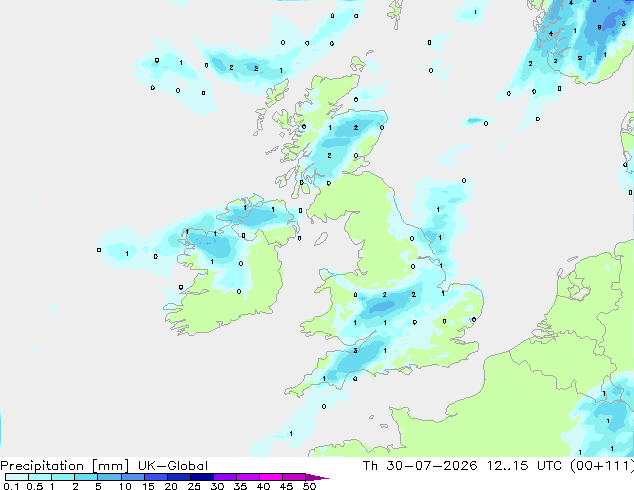This screenshot has width=634, height=490.
Task: Select the 30–35 mm purple legend box
Action: pos(224,477)
